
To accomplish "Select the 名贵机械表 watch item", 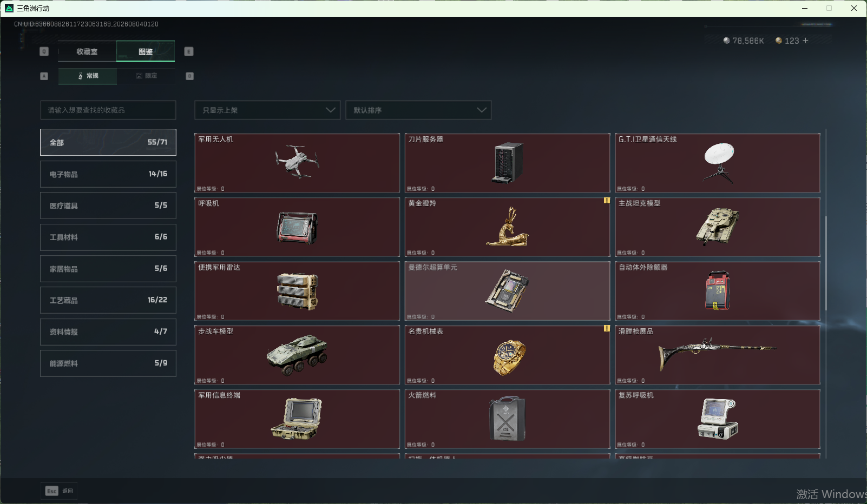I will [507, 355].
